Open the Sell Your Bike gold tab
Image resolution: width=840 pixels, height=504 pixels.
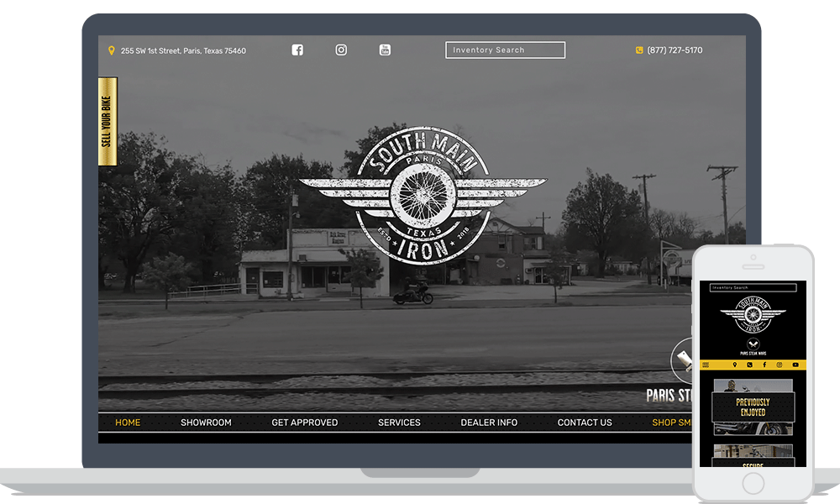coord(108,122)
